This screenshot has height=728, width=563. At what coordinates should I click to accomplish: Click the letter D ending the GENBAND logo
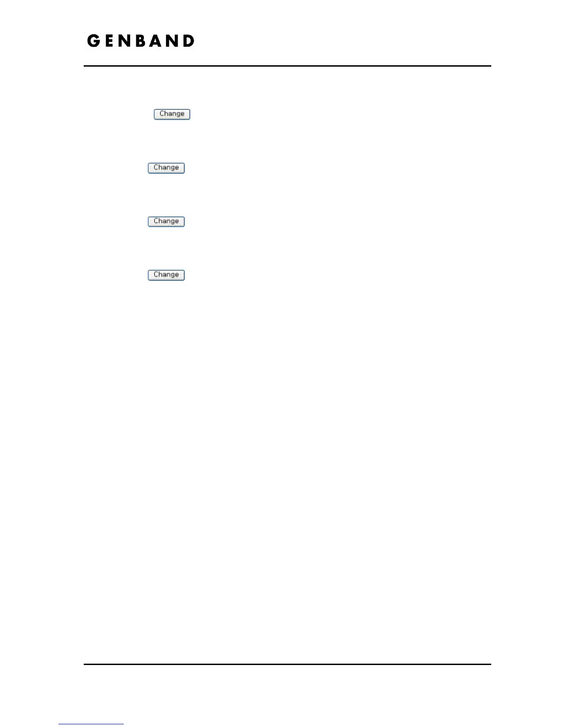188,41
